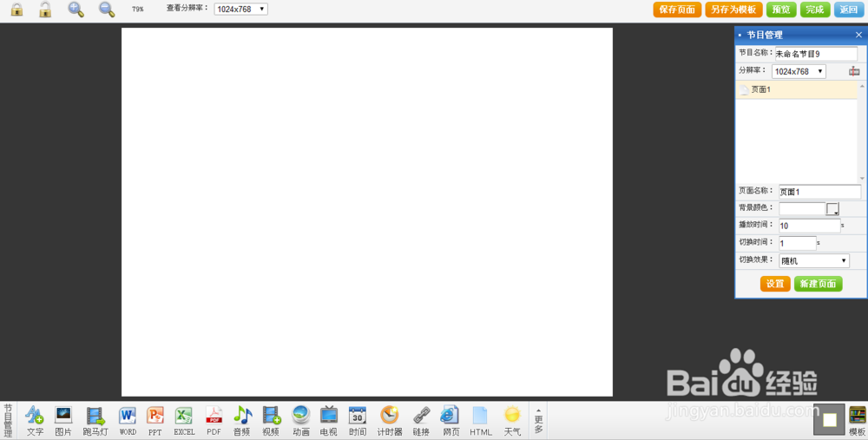Click the 完成 finish button
The height and width of the screenshot is (440, 868).
click(x=815, y=10)
